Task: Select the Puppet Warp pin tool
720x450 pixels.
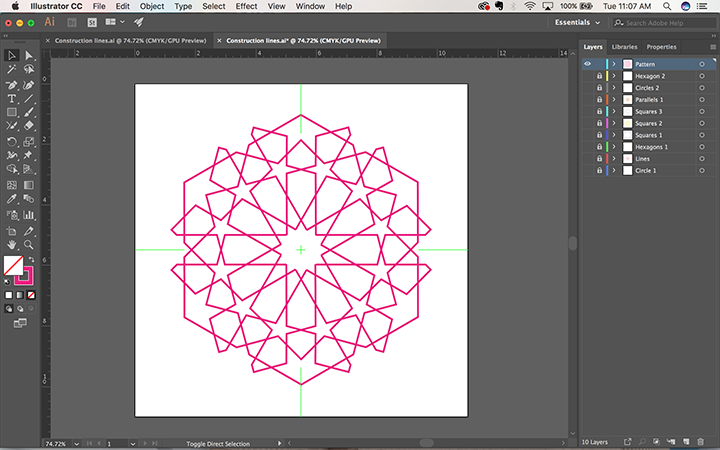Action: coord(28,155)
